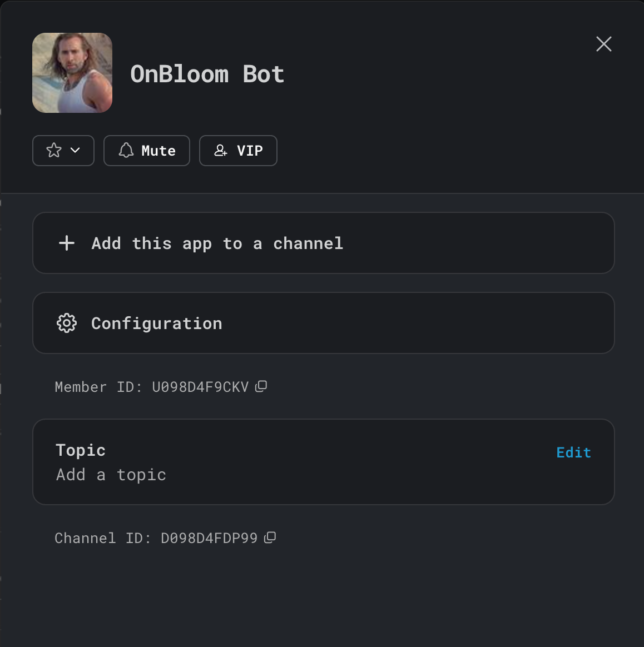
Task: Select "Add this app to a channel" text
Action: [x=217, y=243]
